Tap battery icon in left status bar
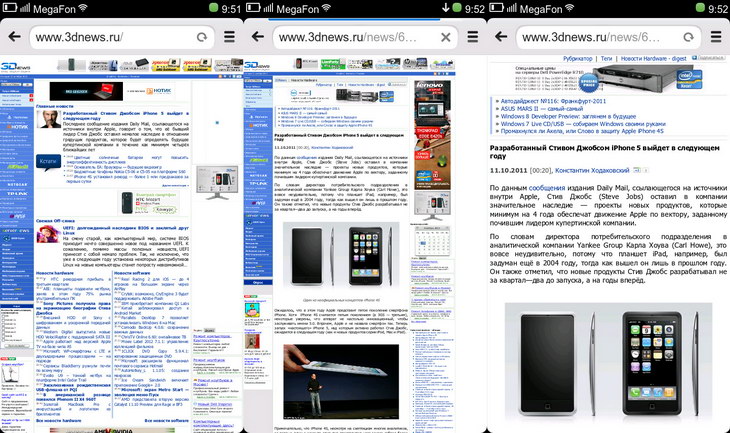Viewport: 730px width, 433px height. [x=9, y=8]
